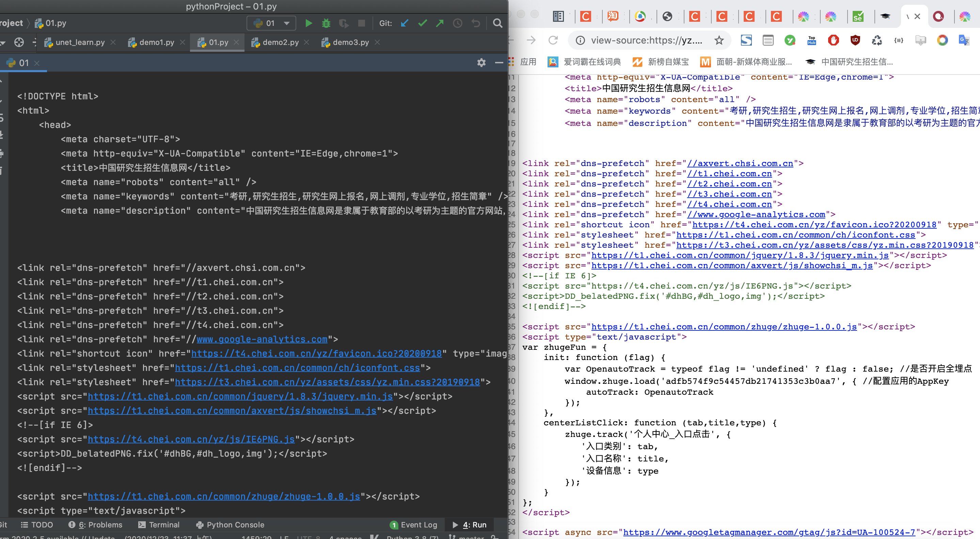
Task: Open the 新榜自媒宝 bookmark
Action: coord(661,62)
